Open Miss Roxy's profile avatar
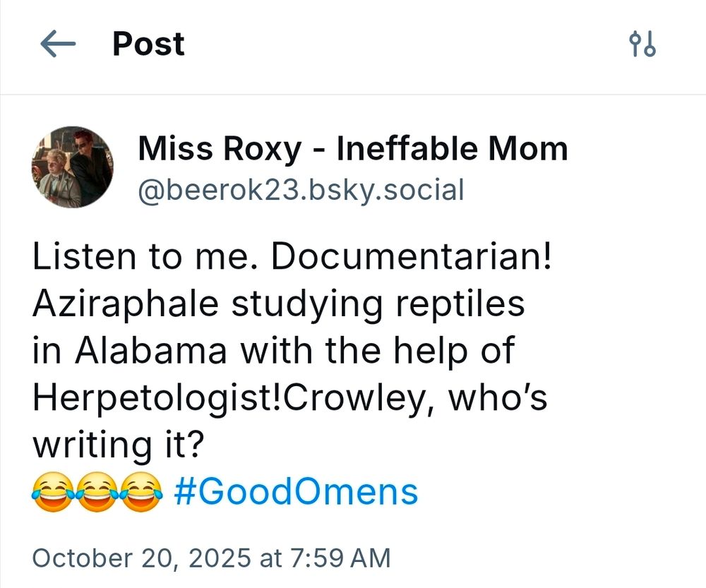 [x=72, y=167]
